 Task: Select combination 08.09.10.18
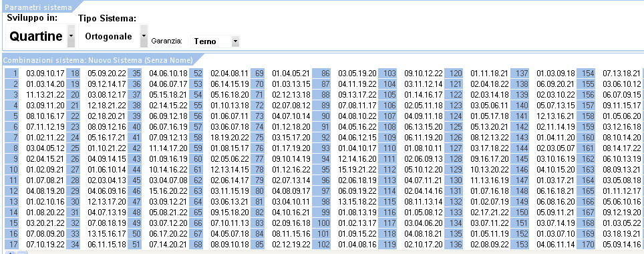point(230,245)
